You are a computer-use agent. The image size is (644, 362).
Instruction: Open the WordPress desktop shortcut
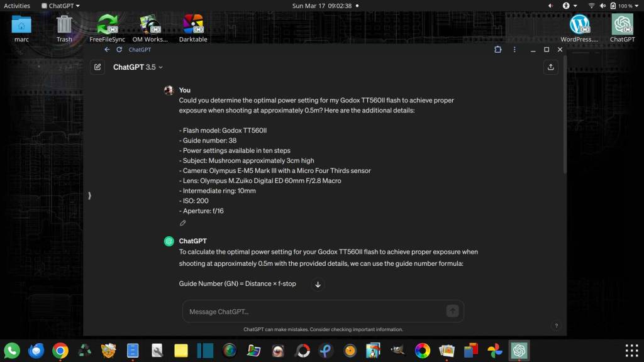click(x=579, y=29)
